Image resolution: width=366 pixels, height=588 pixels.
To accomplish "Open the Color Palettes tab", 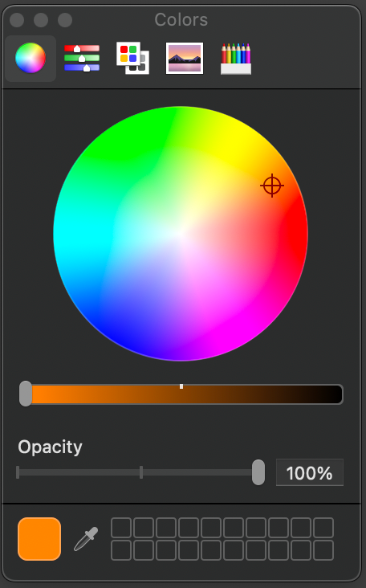I will click(132, 58).
